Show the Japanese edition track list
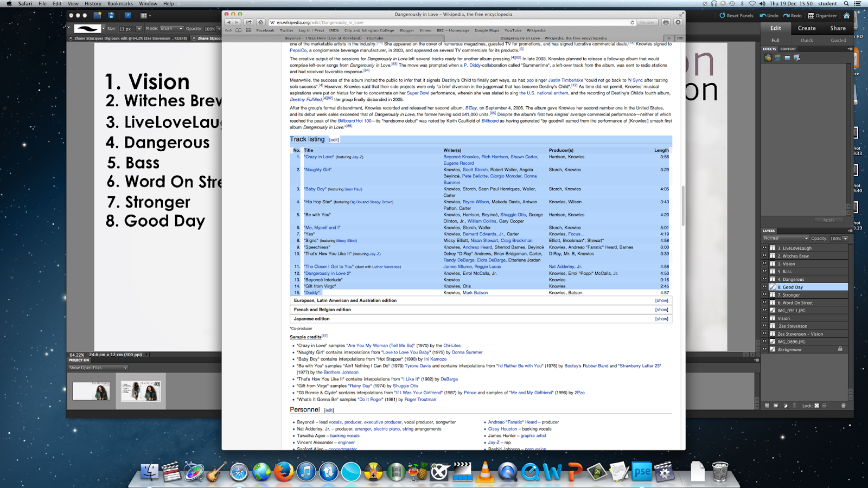Image resolution: width=868 pixels, height=488 pixels. pyautogui.click(x=661, y=319)
